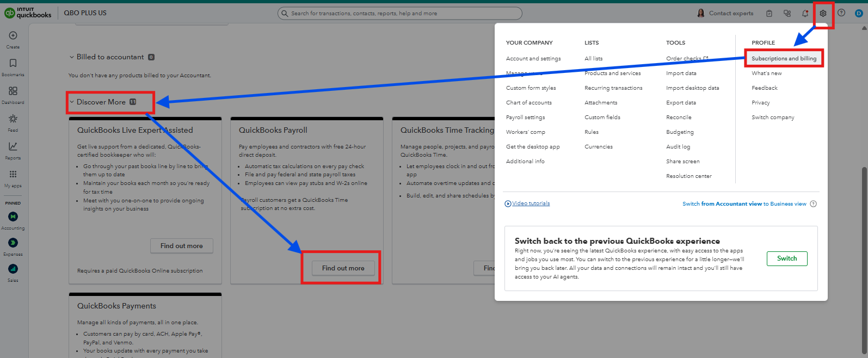
Task: Open Feedback under Profile
Action: (x=765, y=88)
